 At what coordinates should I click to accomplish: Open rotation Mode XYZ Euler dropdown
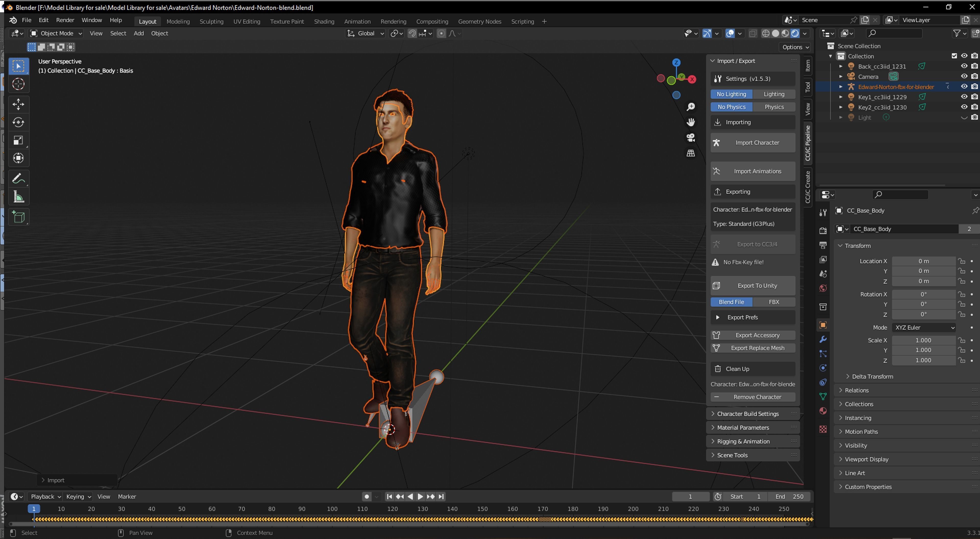(923, 327)
